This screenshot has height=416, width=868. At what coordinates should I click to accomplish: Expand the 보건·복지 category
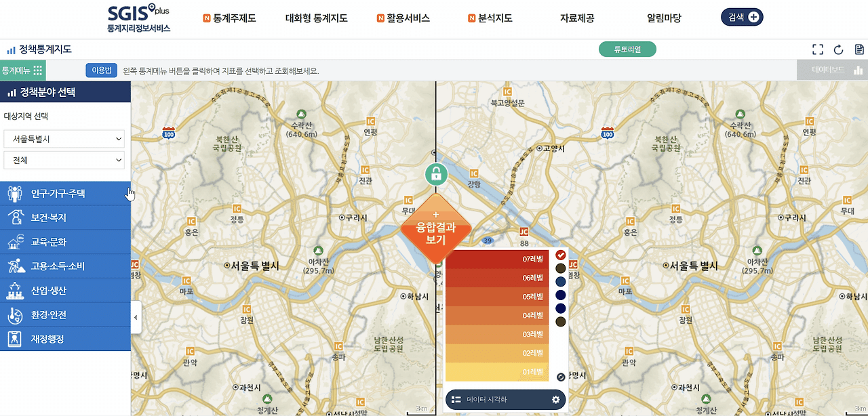(65, 218)
